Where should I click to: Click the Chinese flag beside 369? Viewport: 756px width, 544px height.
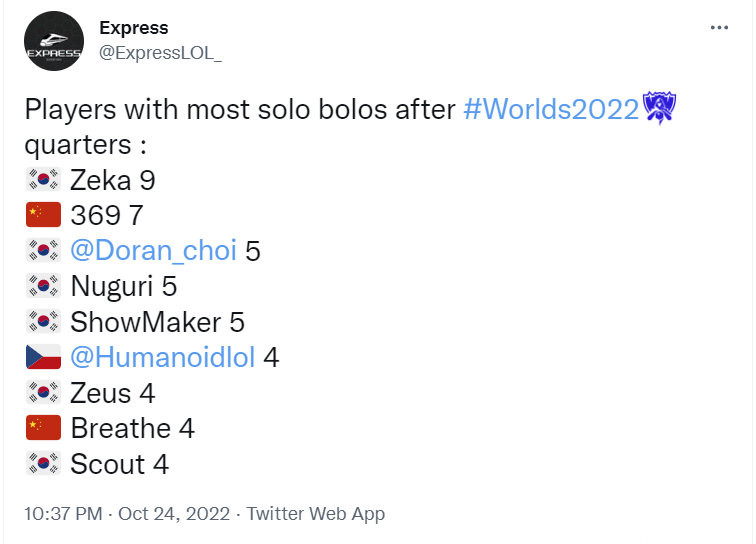[x=44, y=215]
